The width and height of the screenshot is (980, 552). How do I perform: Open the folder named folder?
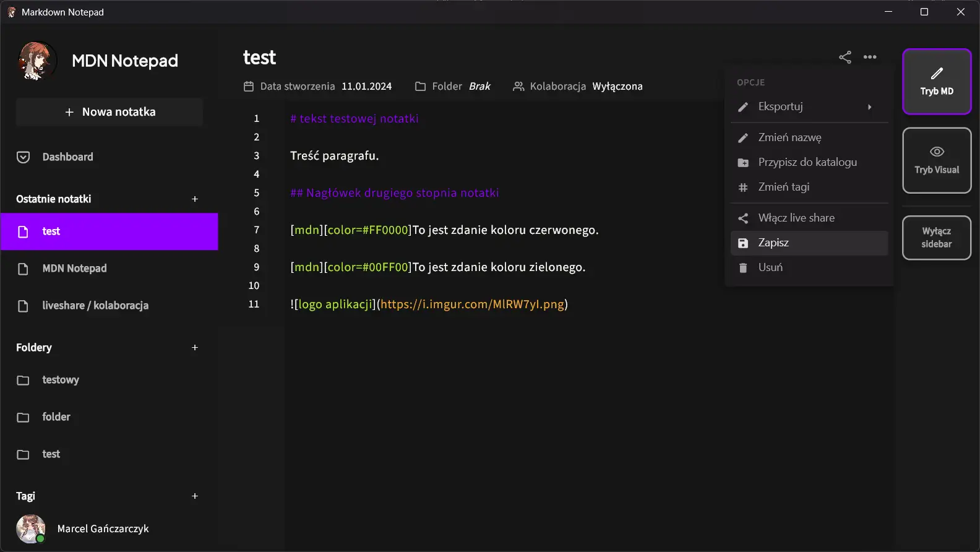point(56,417)
